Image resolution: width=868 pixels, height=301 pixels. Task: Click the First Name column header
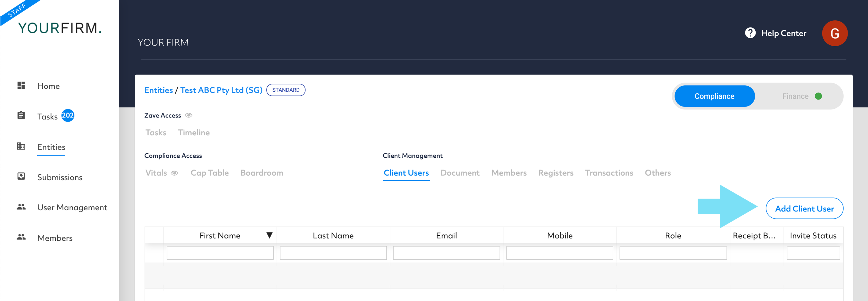(220, 236)
